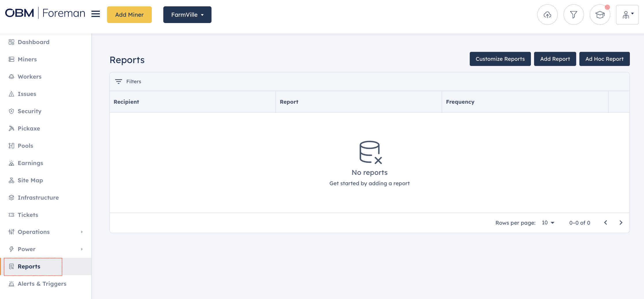
Task: Open the Earnings page
Action: click(30, 163)
